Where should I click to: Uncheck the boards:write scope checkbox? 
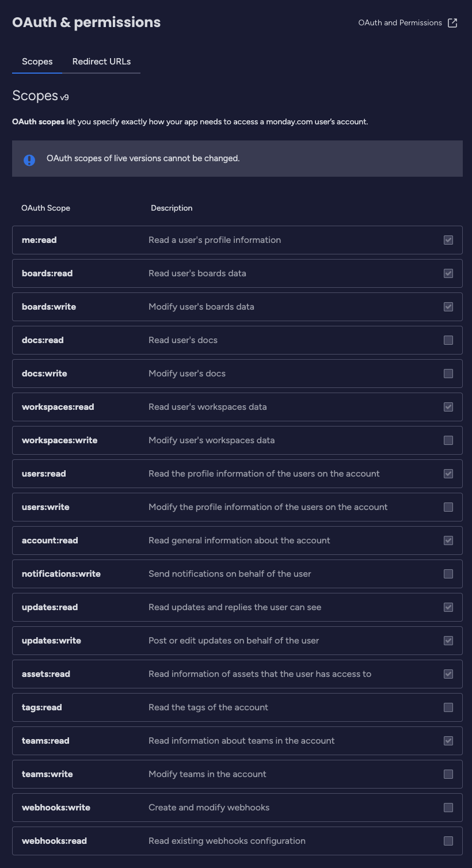click(x=448, y=307)
